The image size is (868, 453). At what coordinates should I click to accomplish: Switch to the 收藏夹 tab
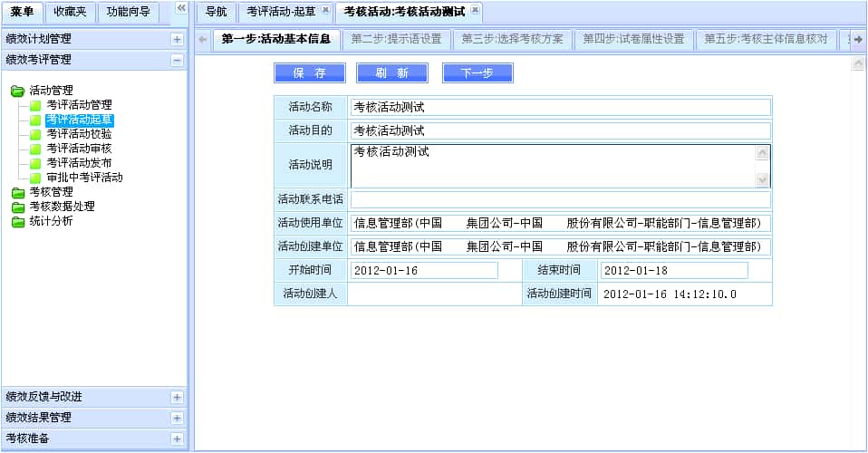click(x=68, y=12)
